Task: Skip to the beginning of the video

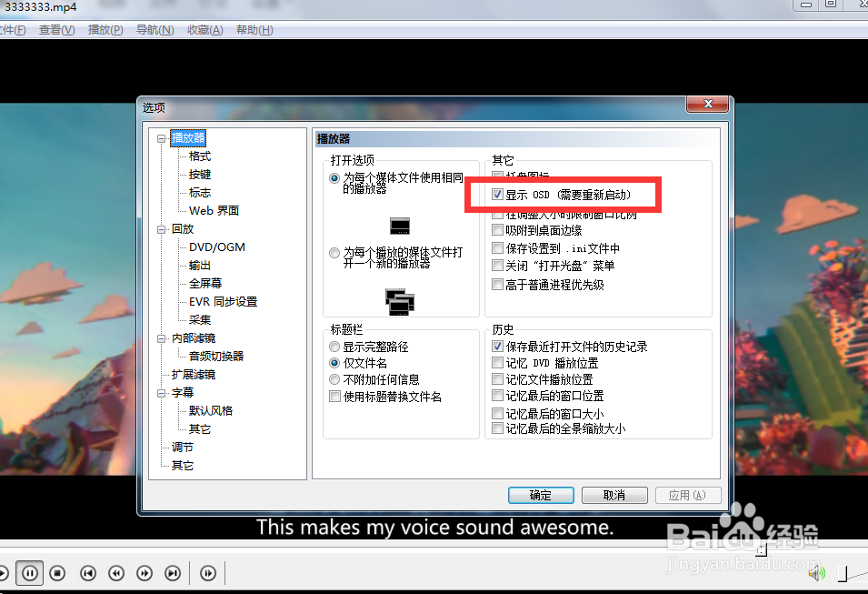Action: click(87, 573)
